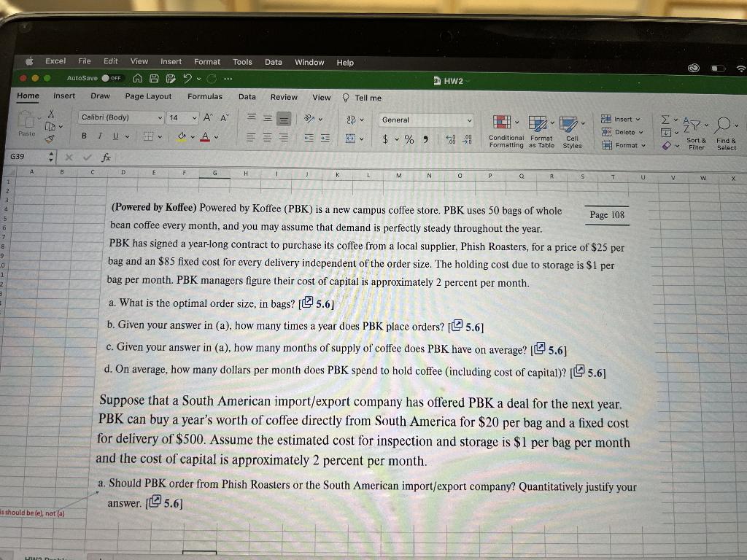This screenshot has width=747, height=560.
Task: Toggle Center text
Action: (267, 138)
